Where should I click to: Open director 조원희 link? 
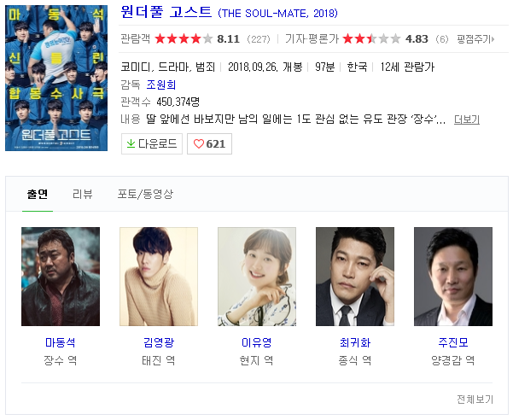point(161,85)
